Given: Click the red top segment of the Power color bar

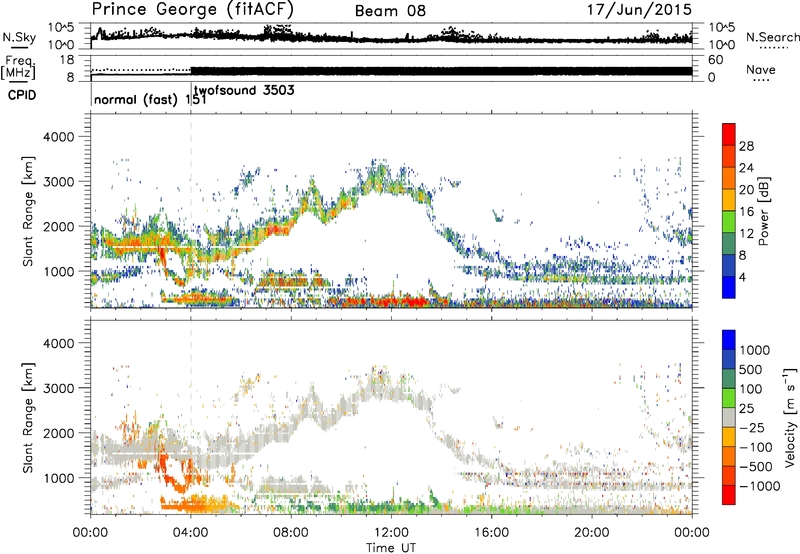Looking at the screenshot, I should (x=729, y=135).
